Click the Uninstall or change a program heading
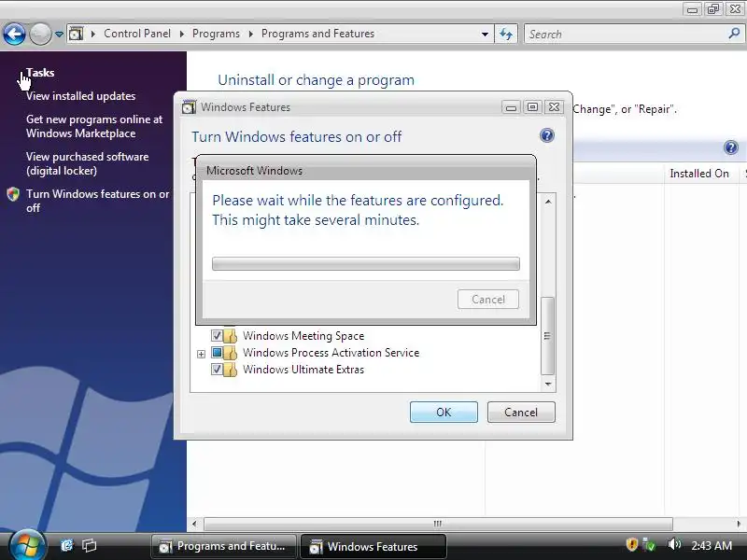This screenshot has width=747, height=560. click(316, 80)
